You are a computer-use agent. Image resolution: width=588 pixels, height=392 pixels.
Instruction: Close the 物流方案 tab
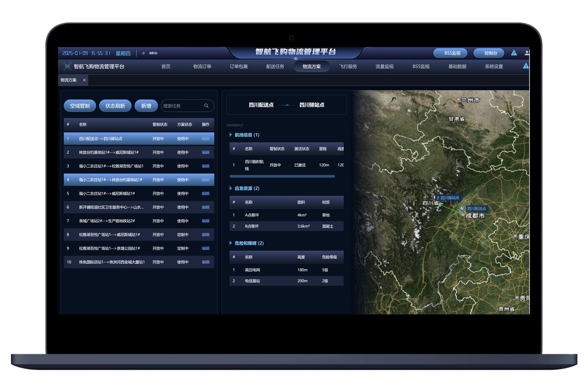coord(84,80)
